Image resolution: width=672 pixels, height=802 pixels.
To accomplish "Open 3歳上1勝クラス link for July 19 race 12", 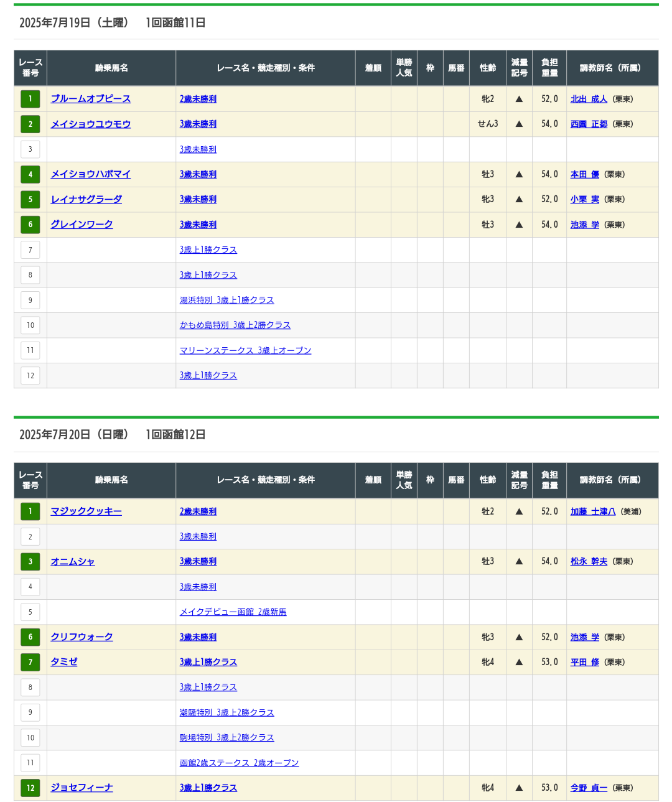I will (x=208, y=375).
